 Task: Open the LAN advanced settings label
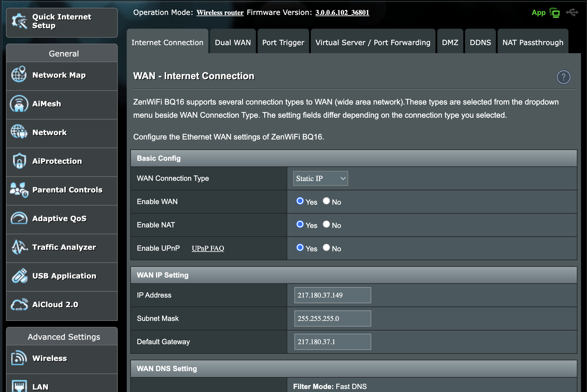coord(40,387)
